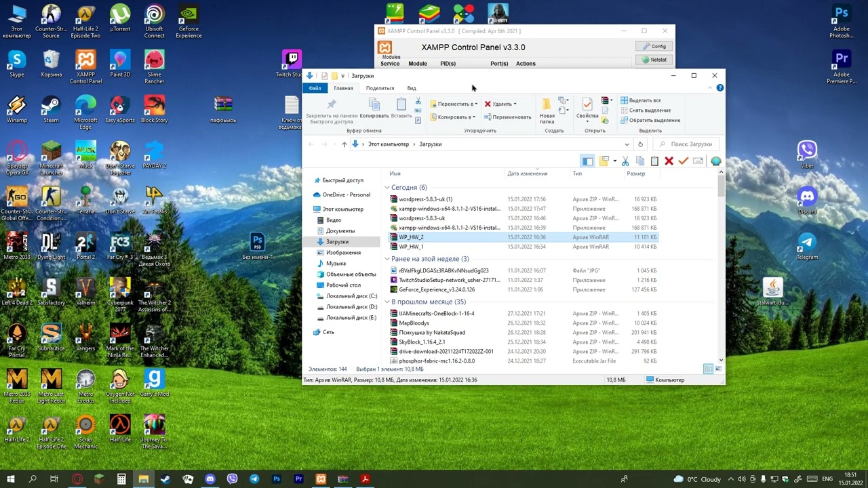Viewport: 868px width, 488px height.
Task: Open Adobe Premiere Pro desktop shortcut
Action: click(842, 66)
